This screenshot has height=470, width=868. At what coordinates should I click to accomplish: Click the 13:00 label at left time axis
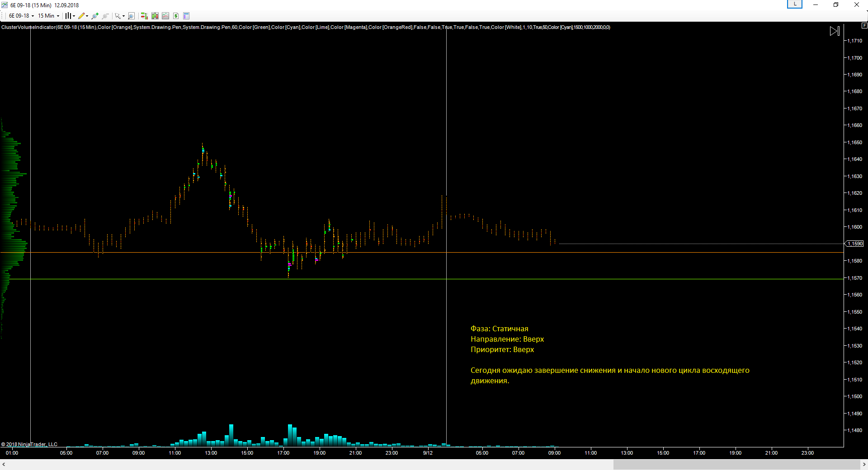click(211, 453)
